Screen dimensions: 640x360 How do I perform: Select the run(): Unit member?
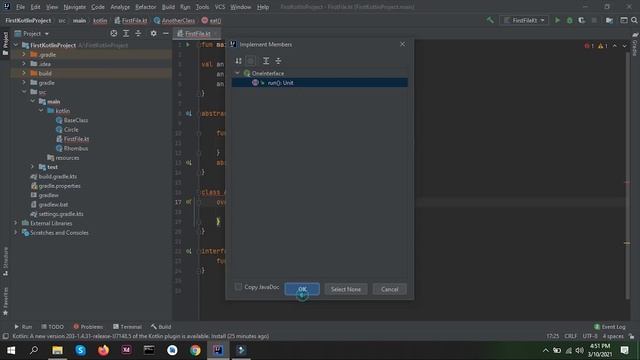tap(320, 82)
